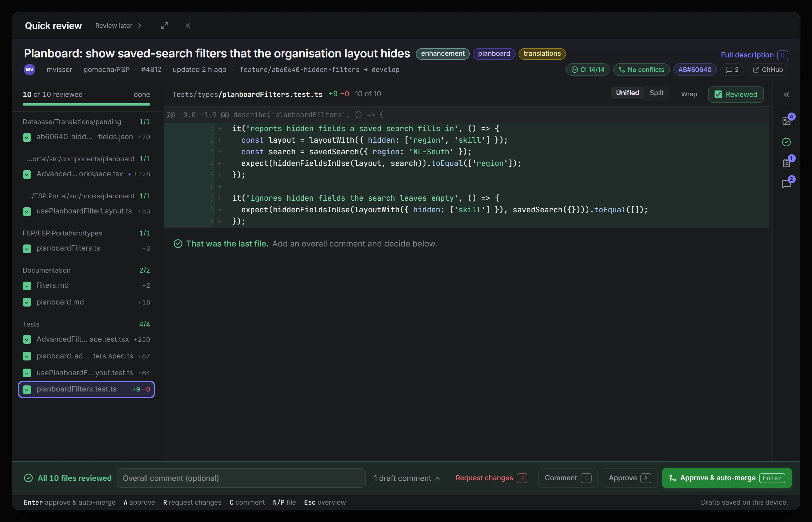Click the GitHub external link
Viewport: 812px width, 522px height.
[x=768, y=70]
